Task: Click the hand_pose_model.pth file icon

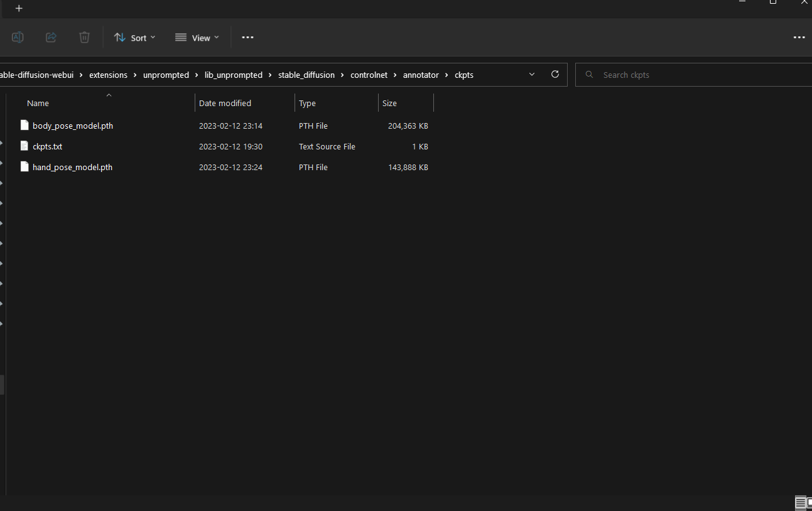Action: [24, 166]
